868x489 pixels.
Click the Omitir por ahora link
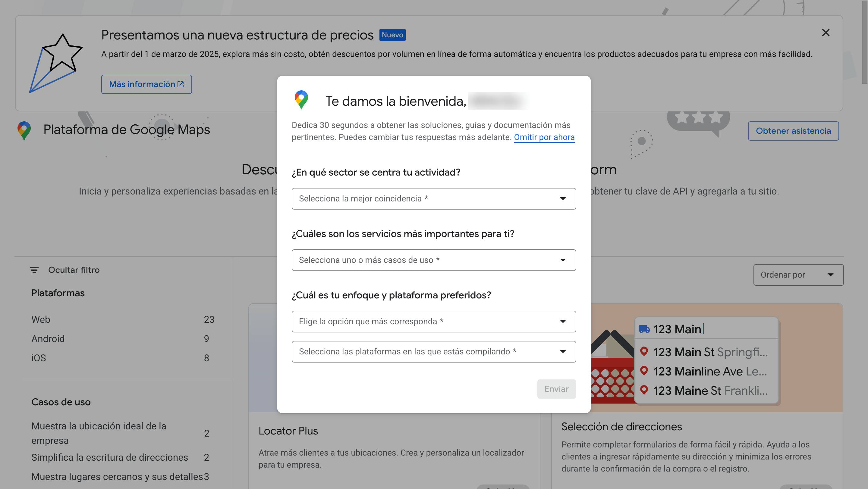click(x=544, y=137)
